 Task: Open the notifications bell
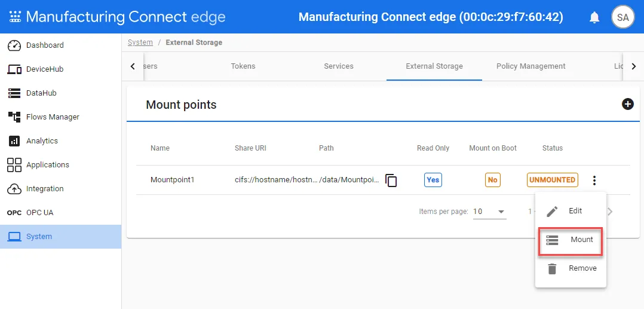point(594,17)
